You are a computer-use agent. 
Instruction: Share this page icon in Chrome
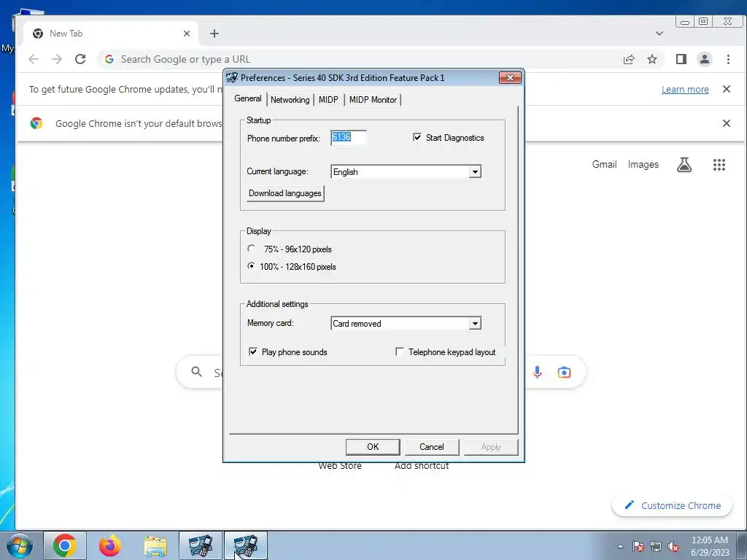629,59
